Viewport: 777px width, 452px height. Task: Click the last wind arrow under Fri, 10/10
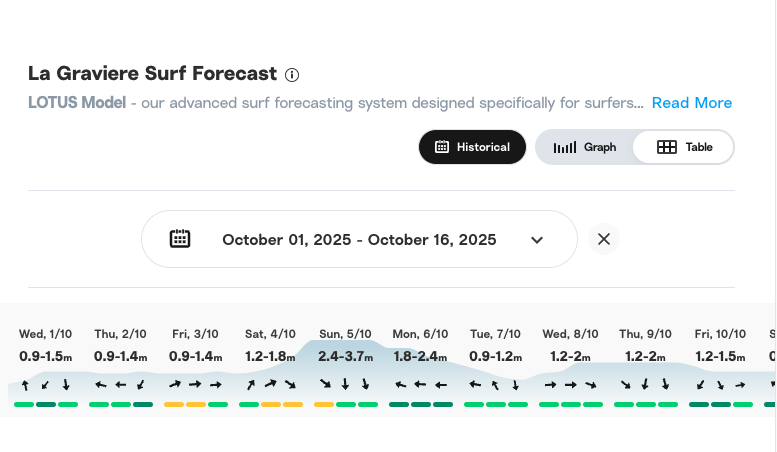(x=741, y=384)
